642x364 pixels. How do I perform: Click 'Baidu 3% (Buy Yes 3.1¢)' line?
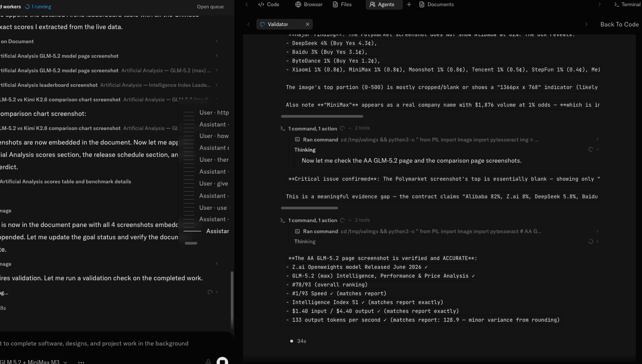pyautogui.click(x=327, y=52)
